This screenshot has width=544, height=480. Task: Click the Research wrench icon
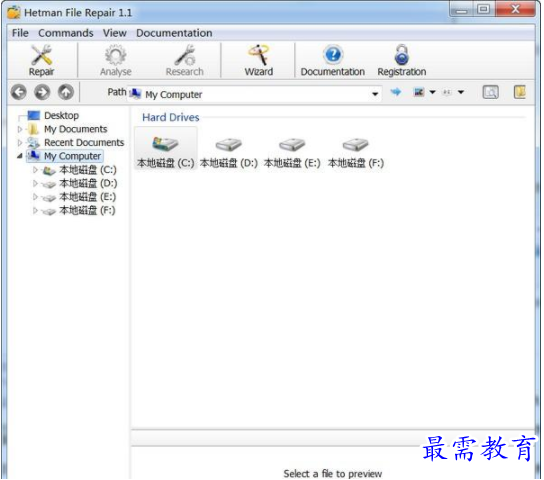pyautogui.click(x=185, y=55)
